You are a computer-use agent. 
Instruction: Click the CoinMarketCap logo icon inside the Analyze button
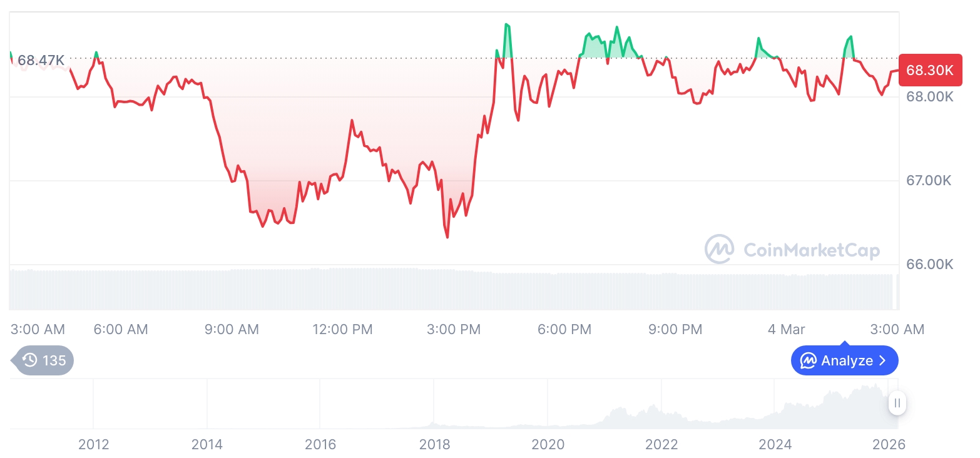pos(809,360)
